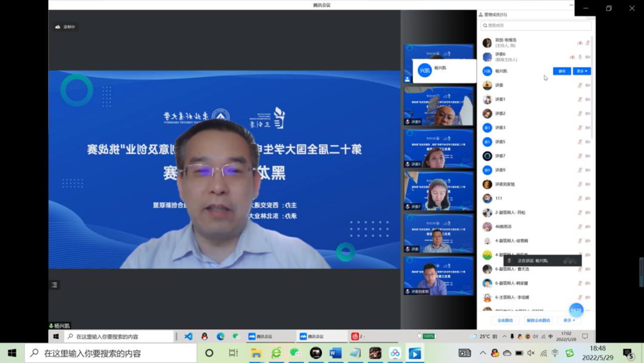Screen dimensions: 644x363
Task: Select participant 评委刘家旭 in member list
Action: (504, 184)
